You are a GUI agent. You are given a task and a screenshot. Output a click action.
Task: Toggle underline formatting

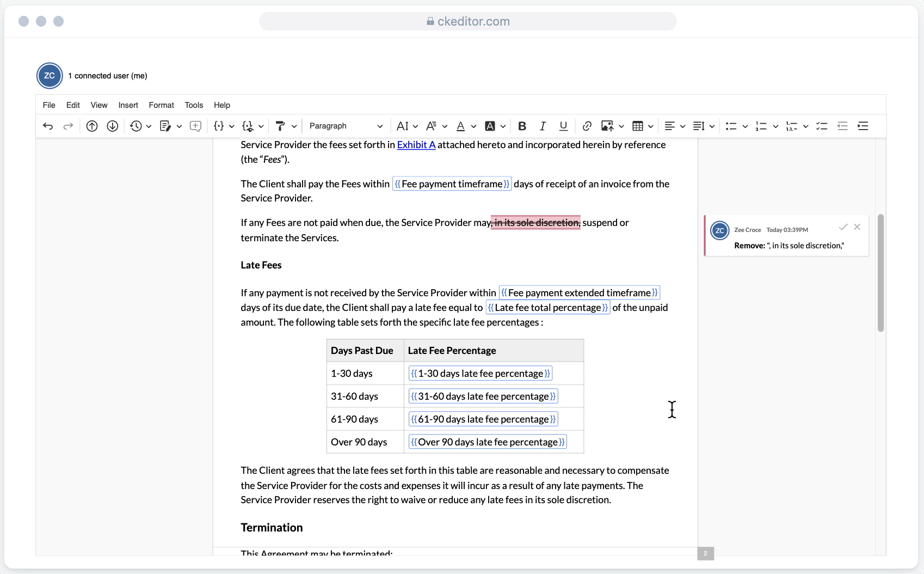(563, 126)
